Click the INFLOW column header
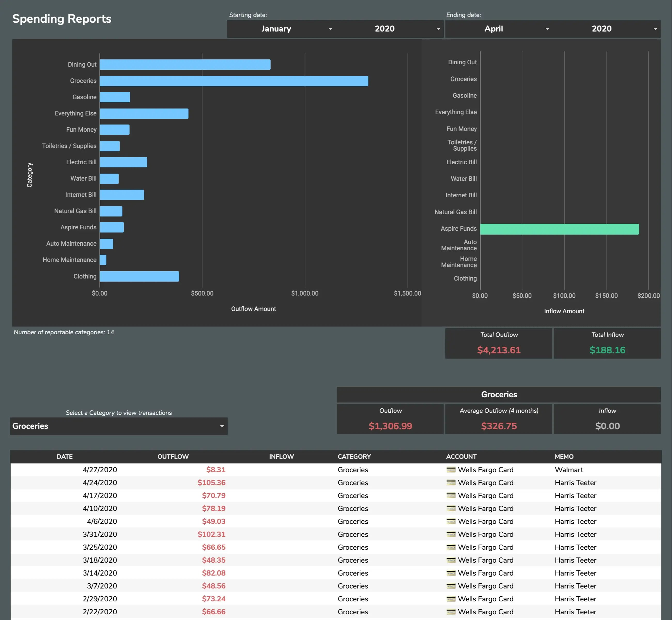The image size is (672, 620). pyautogui.click(x=281, y=457)
